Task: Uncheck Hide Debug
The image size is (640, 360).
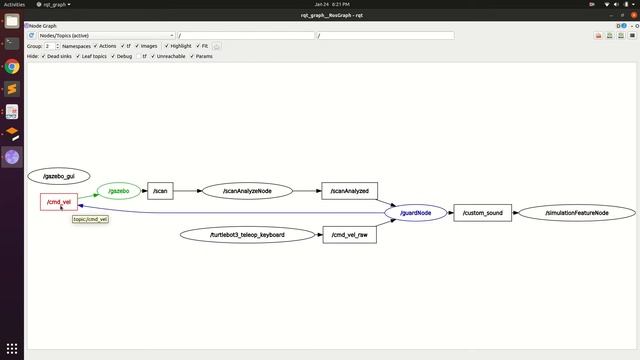Action: [122, 56]
